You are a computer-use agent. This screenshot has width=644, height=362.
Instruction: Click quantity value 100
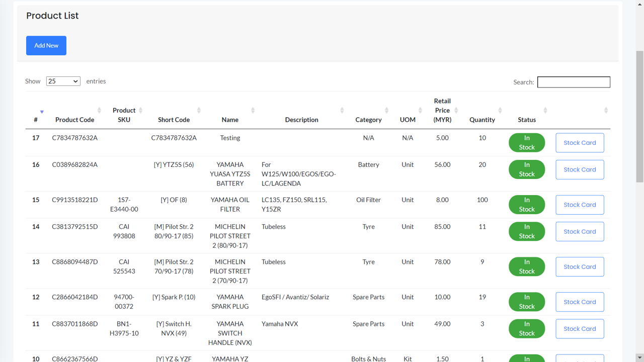click(x=482, y=200)
